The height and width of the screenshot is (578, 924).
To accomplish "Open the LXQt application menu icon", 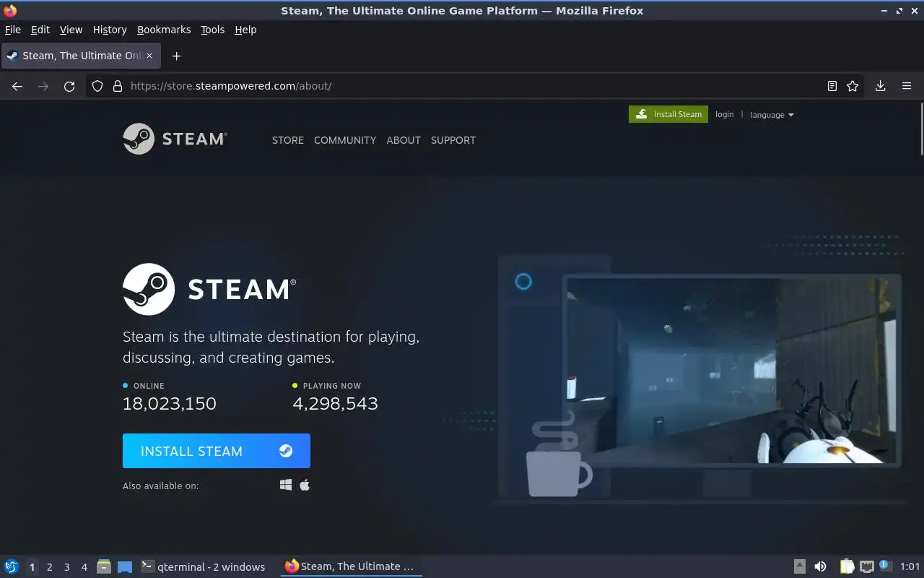I will click(12, 566).
